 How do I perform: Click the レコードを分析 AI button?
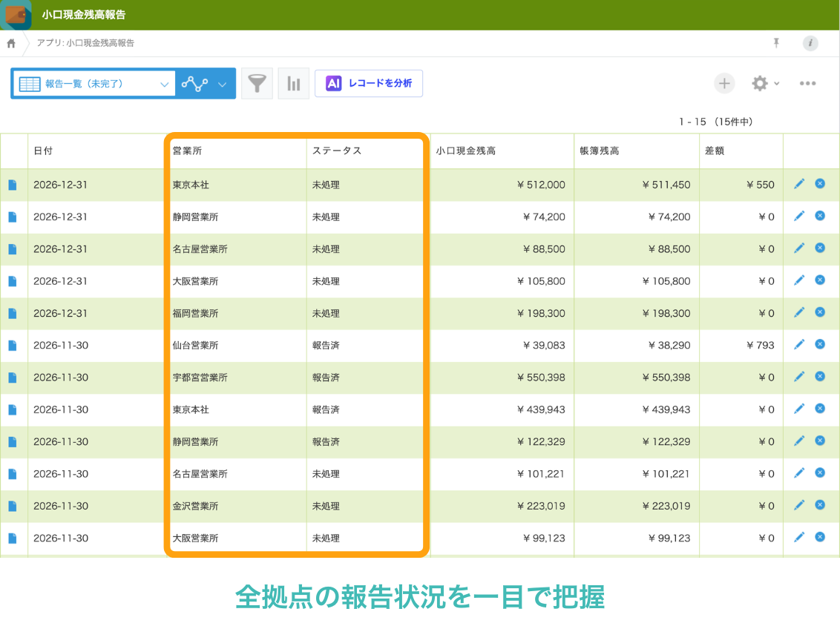point(369,84)
